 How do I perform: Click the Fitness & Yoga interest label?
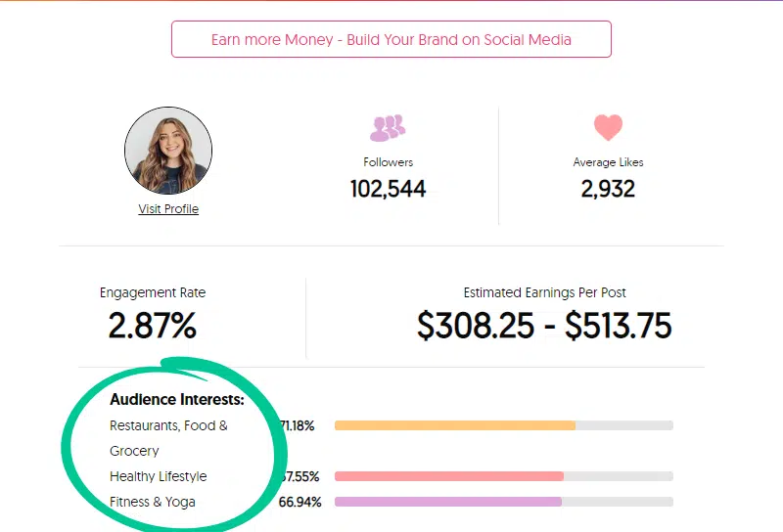(x=153, y=502)
